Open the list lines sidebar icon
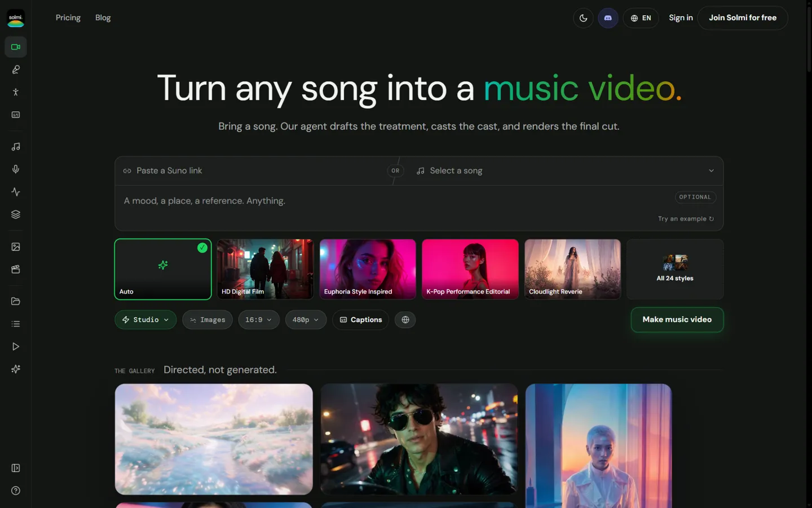Image resolution: width=812 pixels, height=508 pixels. (x=16, y=324)
